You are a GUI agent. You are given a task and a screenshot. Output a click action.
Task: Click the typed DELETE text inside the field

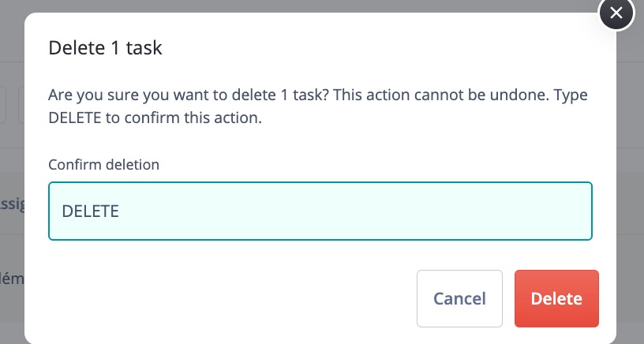pos(90,211)
